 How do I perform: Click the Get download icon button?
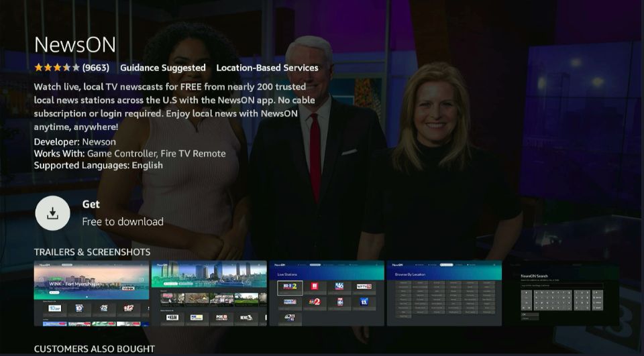(52, 213)
